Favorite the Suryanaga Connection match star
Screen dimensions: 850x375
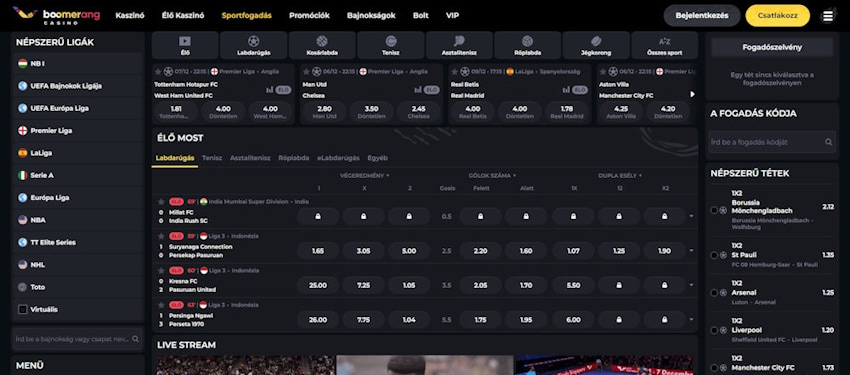click(x=161, y=236)
